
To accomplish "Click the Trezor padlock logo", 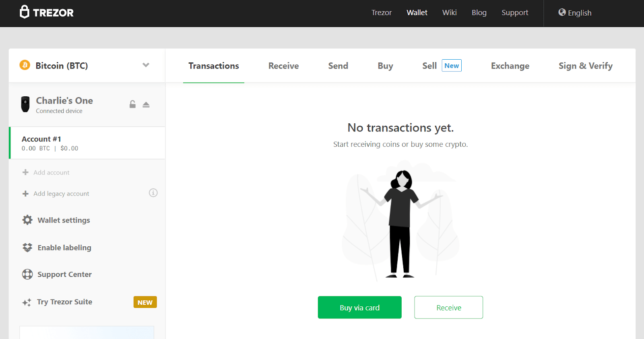I will pos(25,12).
